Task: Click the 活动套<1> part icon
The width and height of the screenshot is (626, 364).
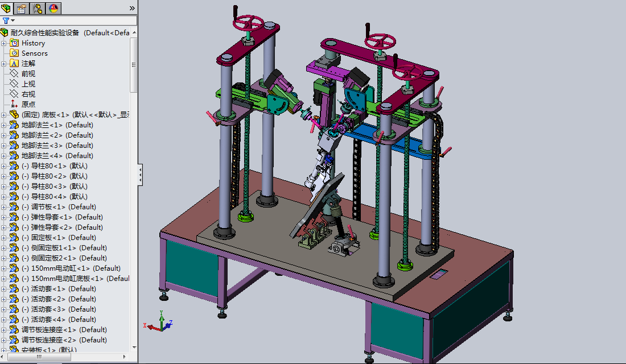Action: coord(14,289)
